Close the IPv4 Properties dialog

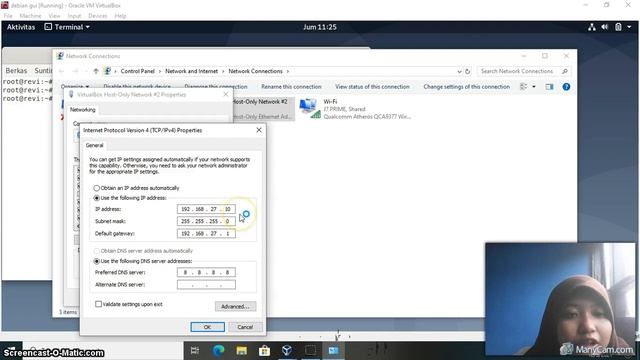259,130
